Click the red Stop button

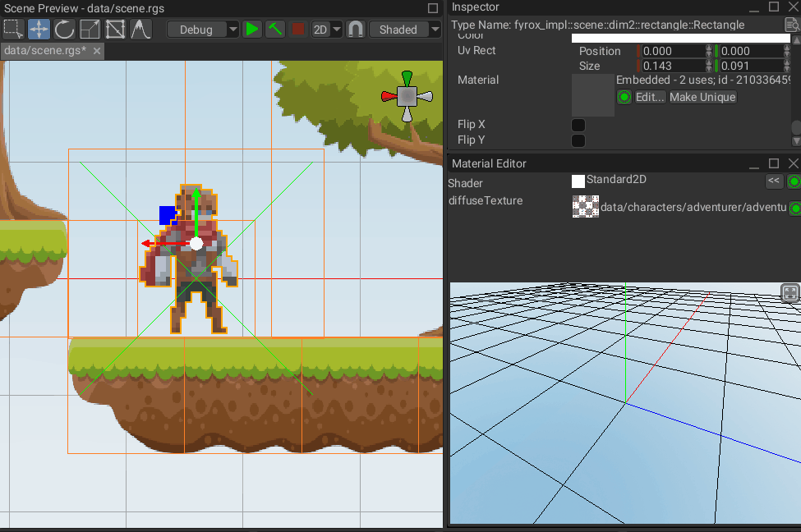[297, 30]
